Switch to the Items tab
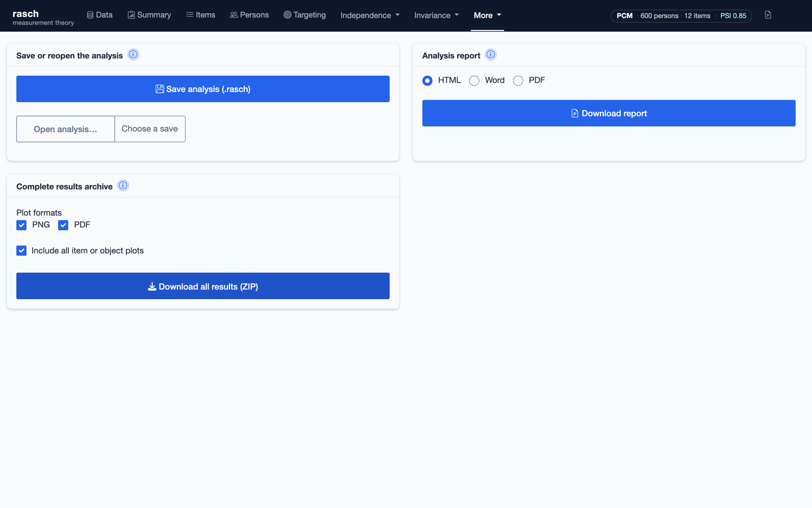This screenshot has width=812, height=508. 201,15
